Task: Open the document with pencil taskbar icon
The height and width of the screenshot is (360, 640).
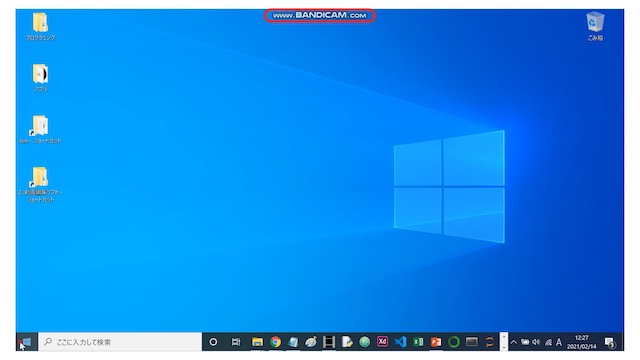Action: (x=347, y=342)
